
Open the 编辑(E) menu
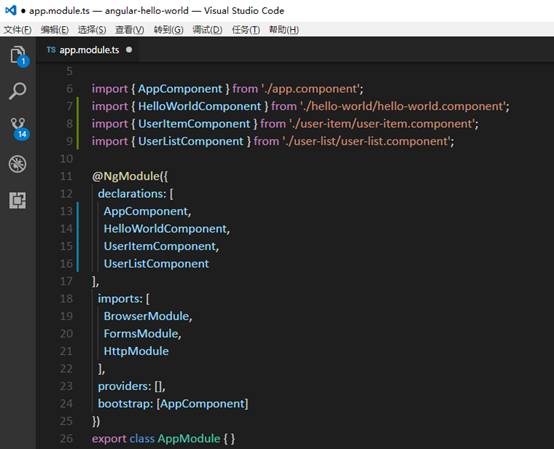tap(55, 30)
